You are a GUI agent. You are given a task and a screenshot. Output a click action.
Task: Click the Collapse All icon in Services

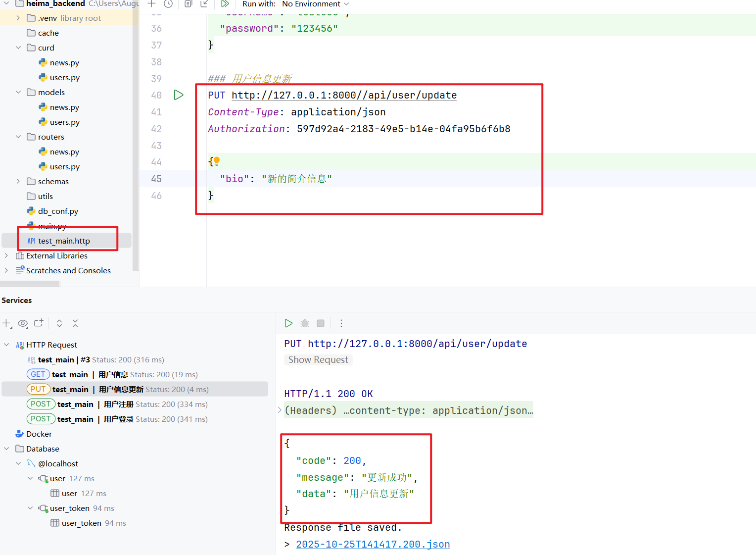[x=75, y=323]
